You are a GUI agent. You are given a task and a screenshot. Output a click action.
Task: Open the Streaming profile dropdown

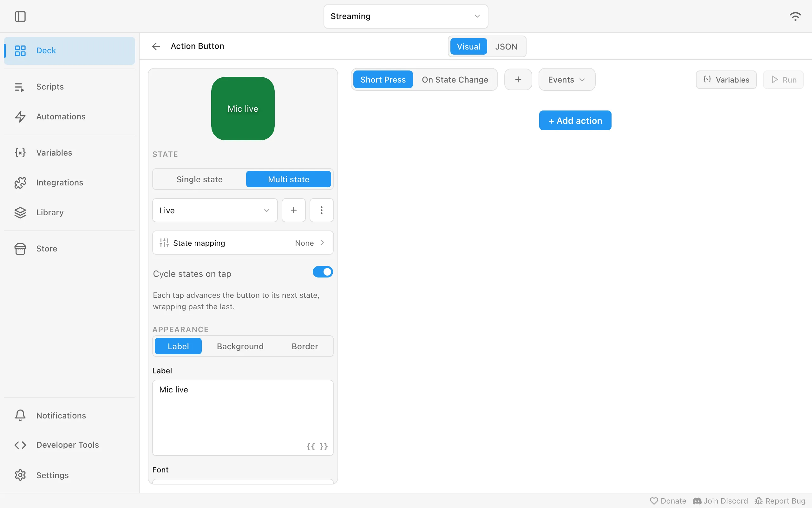coord(406,17)
